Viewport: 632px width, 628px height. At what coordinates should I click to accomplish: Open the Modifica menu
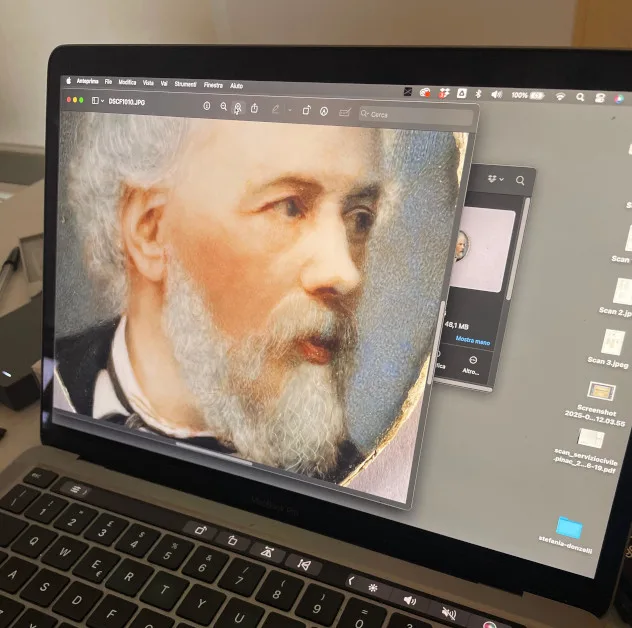pyautogui.click(x=127, y=82)
